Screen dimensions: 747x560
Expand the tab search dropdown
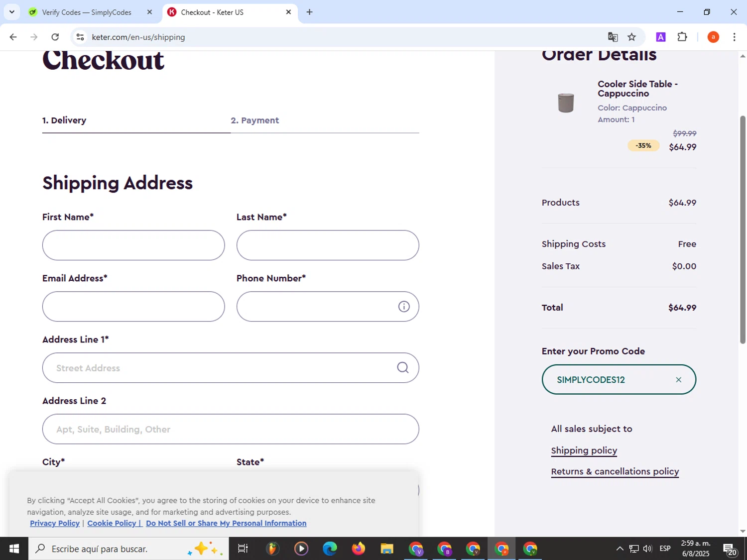pyautogui.click(x=11, y=12)
